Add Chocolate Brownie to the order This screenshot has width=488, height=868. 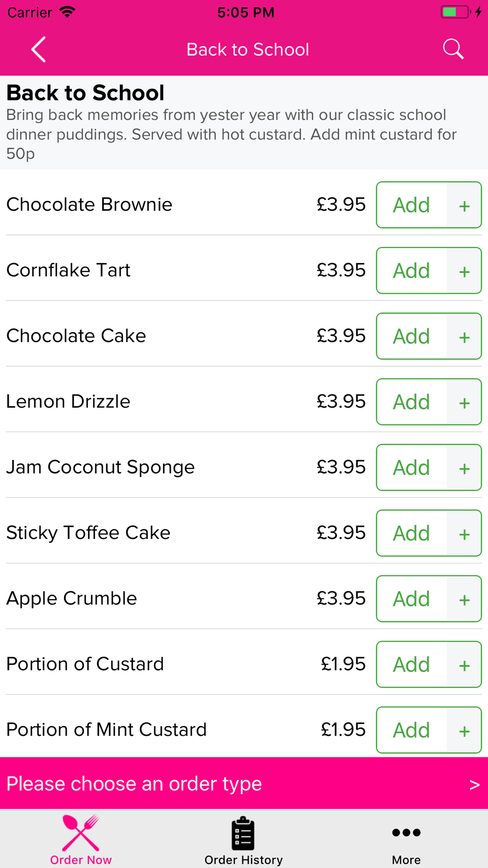click(x=411, y=205)
